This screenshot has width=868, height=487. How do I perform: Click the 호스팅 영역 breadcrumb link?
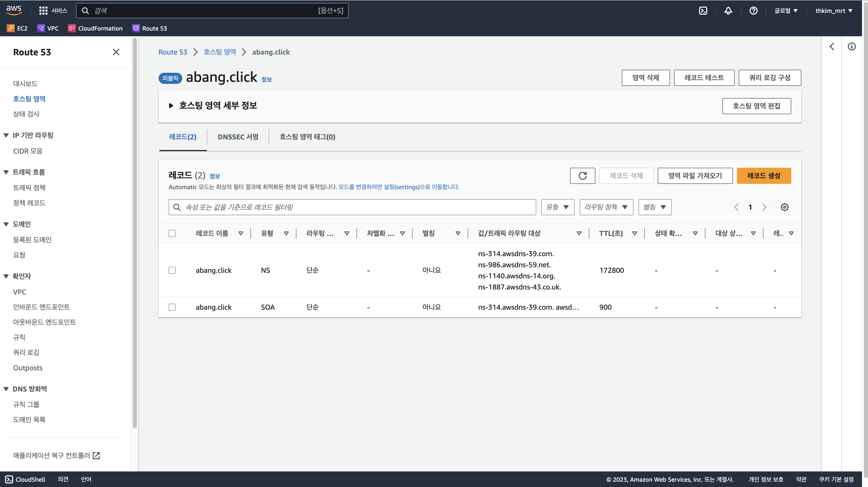point(219,52)
